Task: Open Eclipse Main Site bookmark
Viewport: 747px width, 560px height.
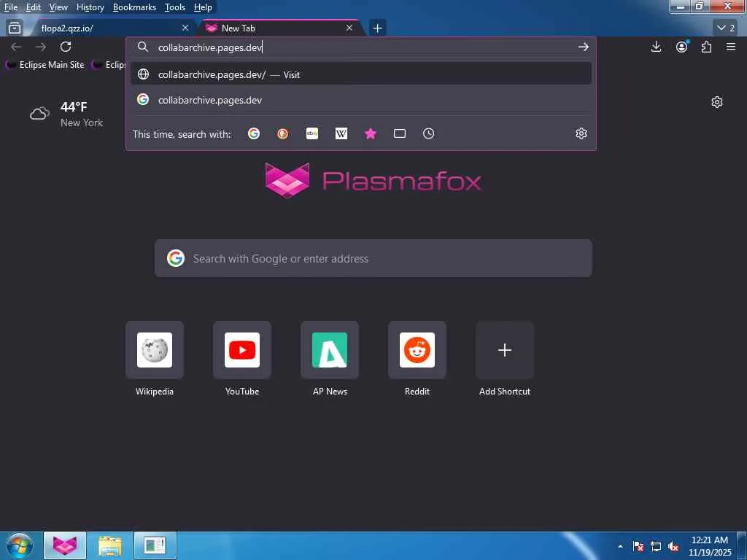Action: tap(45, 65)
